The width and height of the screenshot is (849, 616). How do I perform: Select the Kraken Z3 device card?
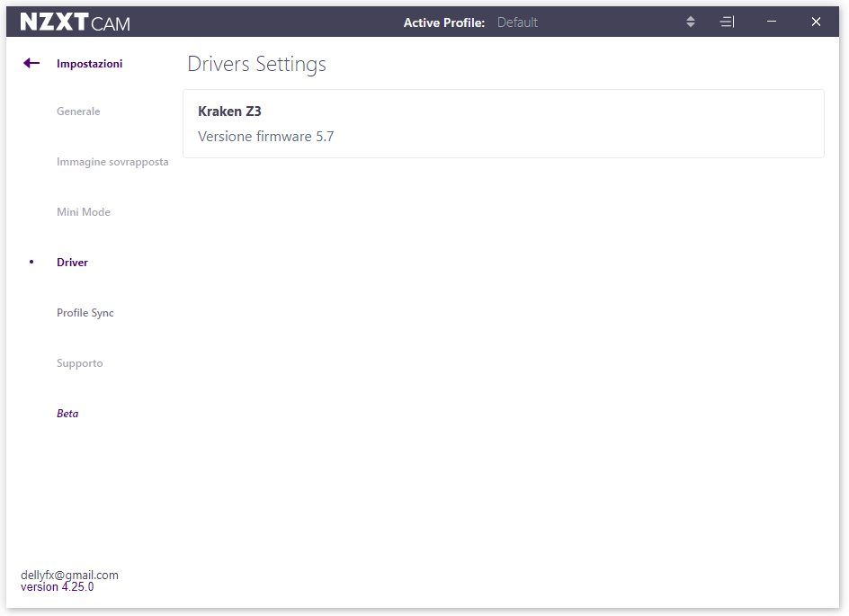point(504,124)
